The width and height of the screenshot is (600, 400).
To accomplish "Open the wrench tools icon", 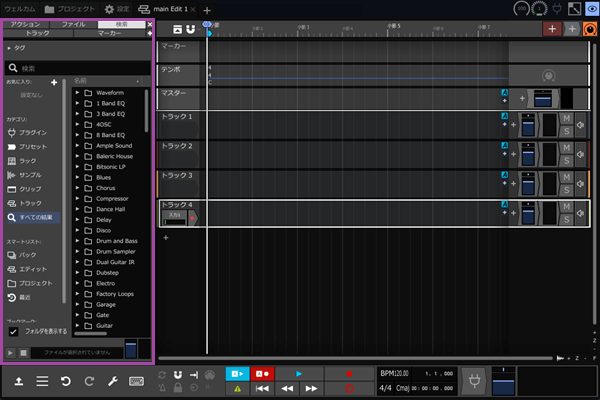I will click(x=113, y=381).
